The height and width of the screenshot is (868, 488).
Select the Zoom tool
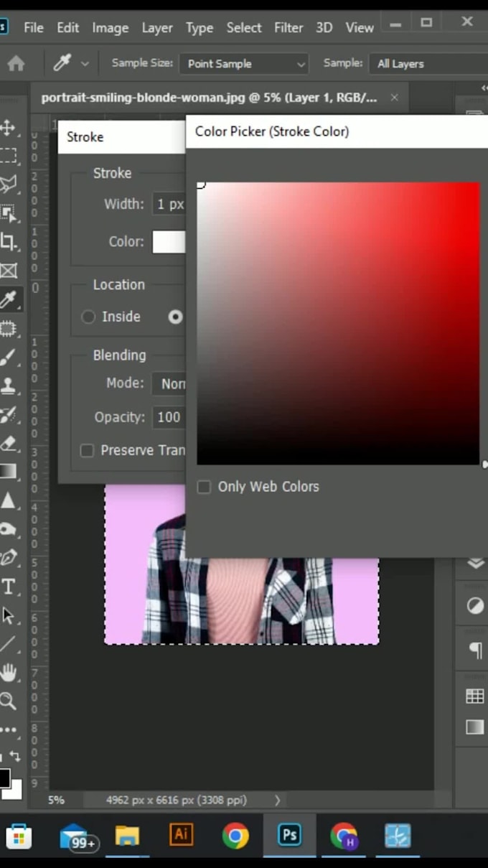8,701
